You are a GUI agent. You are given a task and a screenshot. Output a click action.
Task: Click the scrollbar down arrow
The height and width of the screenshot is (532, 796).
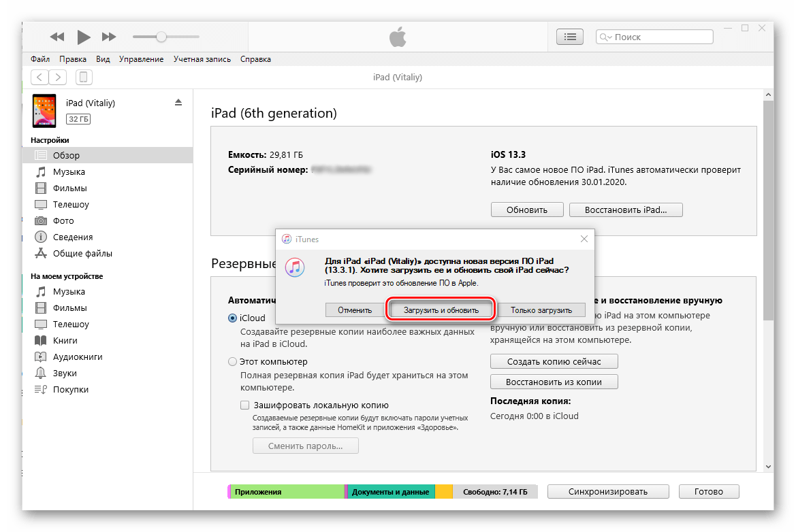point(768,467)
